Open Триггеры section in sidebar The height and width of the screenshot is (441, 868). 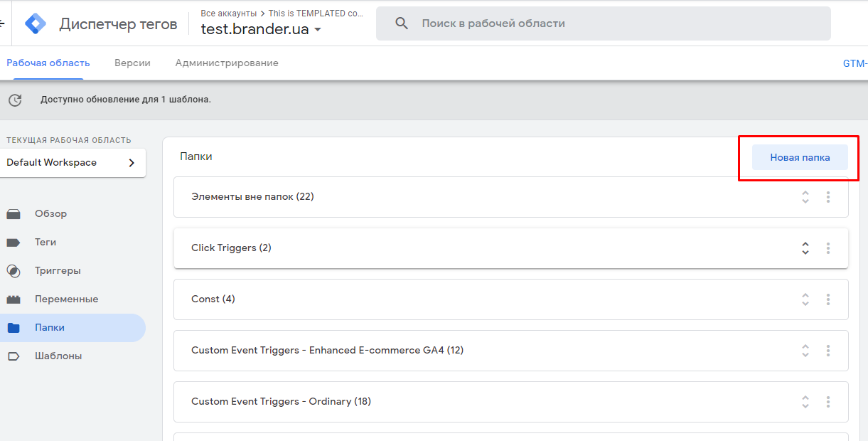(57, 271)
